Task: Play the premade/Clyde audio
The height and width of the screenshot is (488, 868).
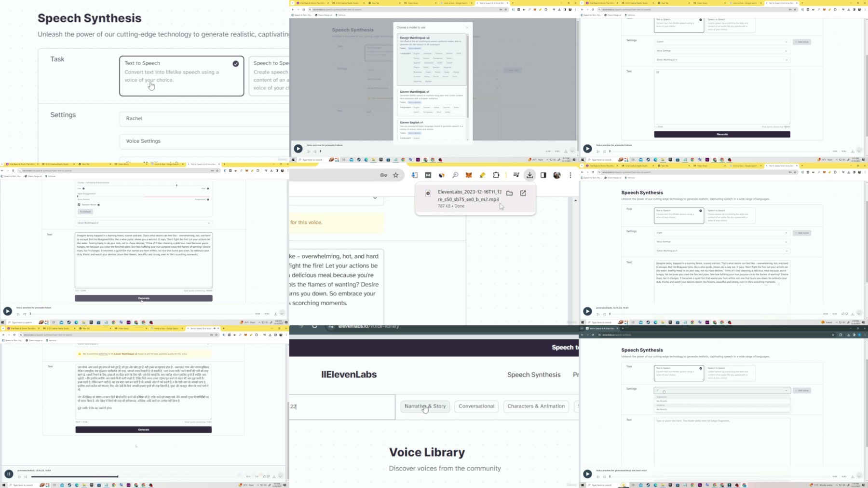Action: [587, 311]
